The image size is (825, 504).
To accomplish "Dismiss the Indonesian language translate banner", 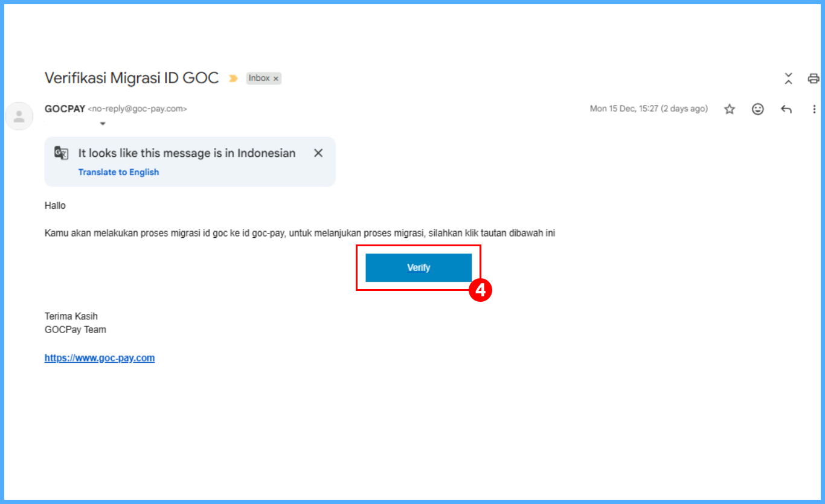I will (318, 153).
